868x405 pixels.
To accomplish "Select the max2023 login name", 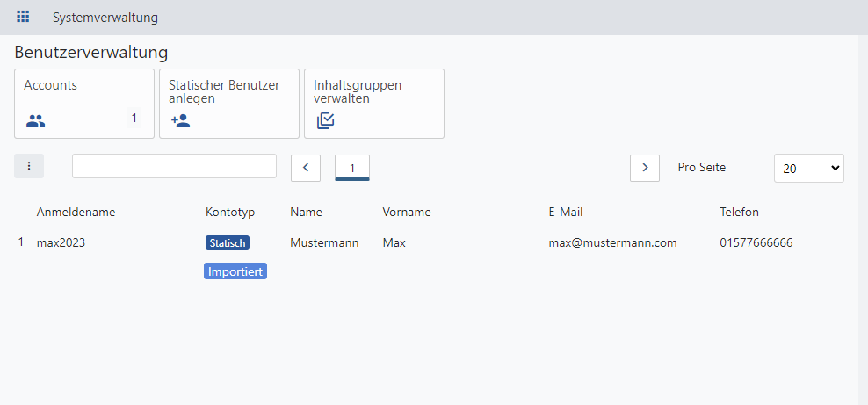I will 61,242.
